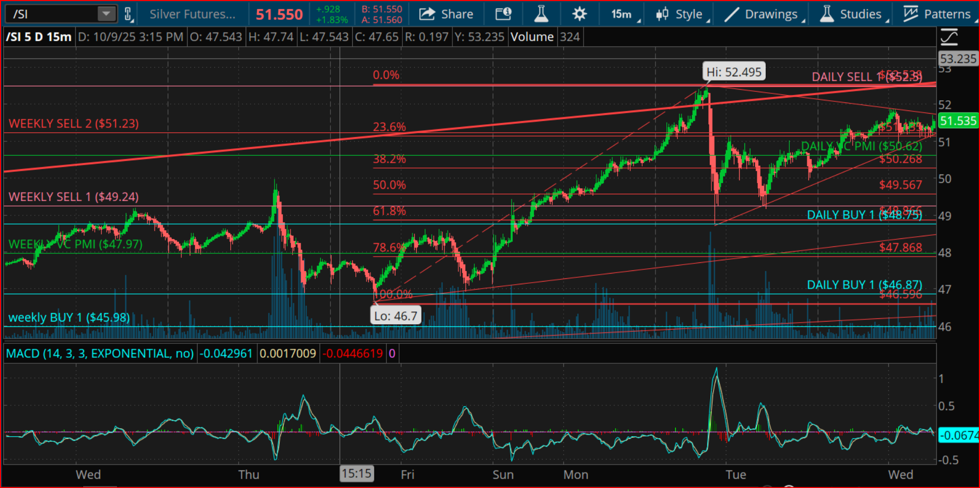Click the Share arrow icon
The width and height of the screenshot is (980, 488).
(427, 14)
